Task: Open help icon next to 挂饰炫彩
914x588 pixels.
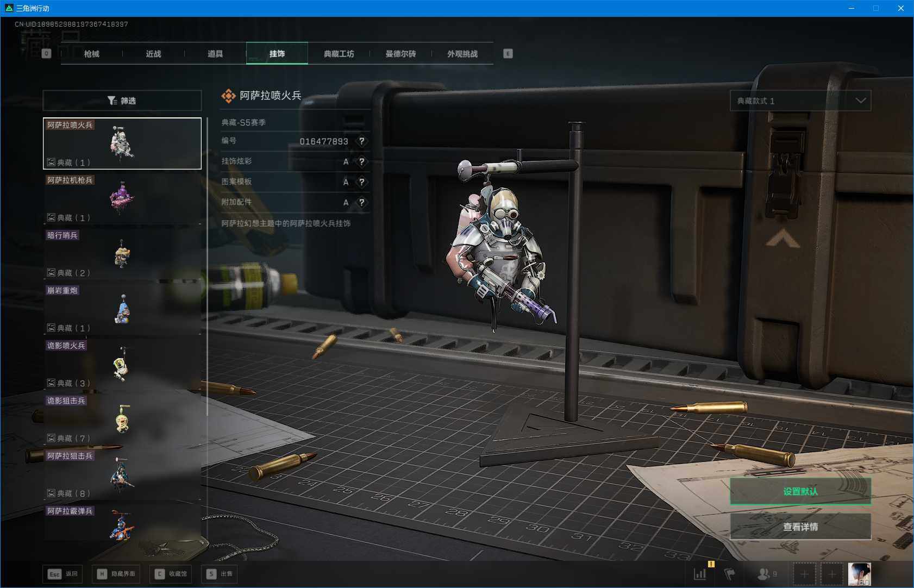Action: pos(362,161)
